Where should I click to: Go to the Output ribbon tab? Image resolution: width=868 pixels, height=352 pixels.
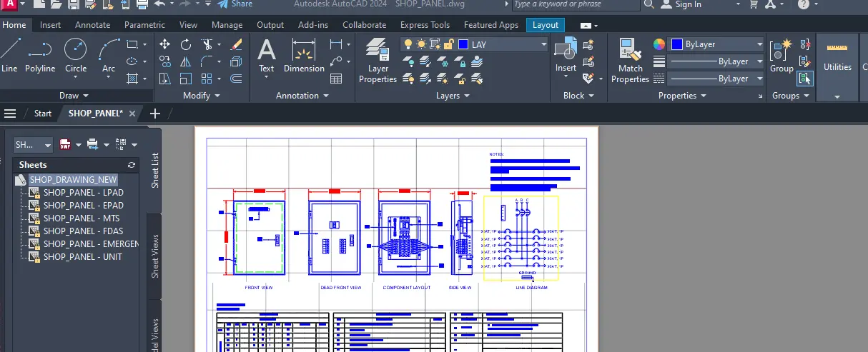(x=270, y=25)
